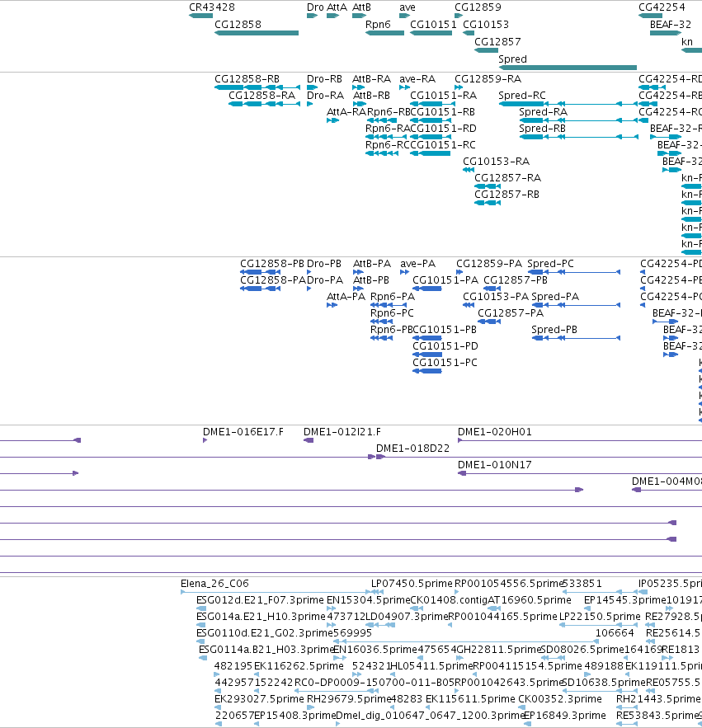Viewport: 702px width, 728px height.
Task: Open the Spred-RC transcript label
Action: point(522,95)
